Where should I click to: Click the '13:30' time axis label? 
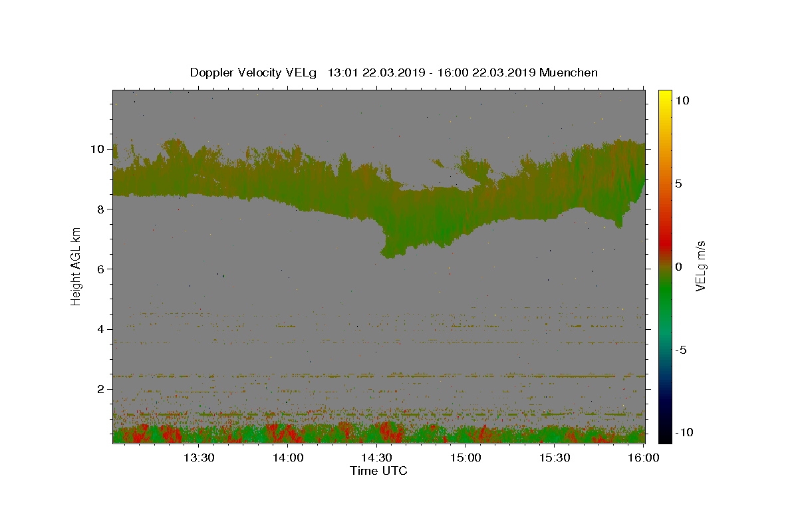(199, 458)
